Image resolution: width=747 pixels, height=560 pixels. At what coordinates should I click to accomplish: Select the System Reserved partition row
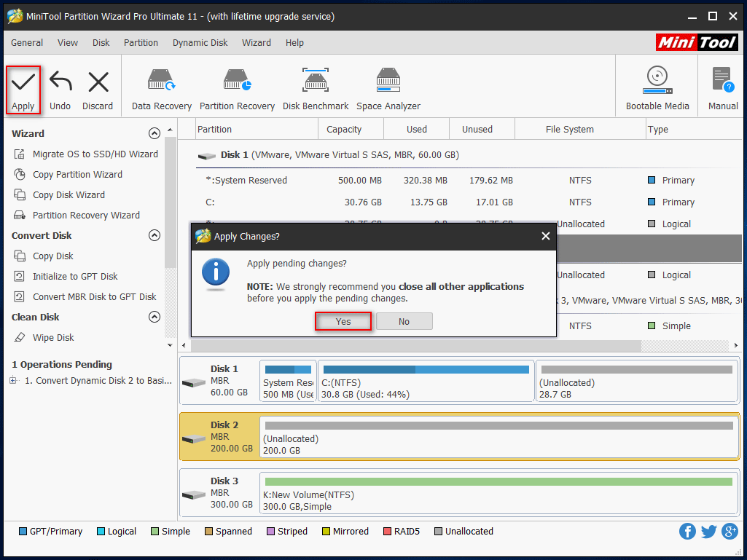point(469,181)
